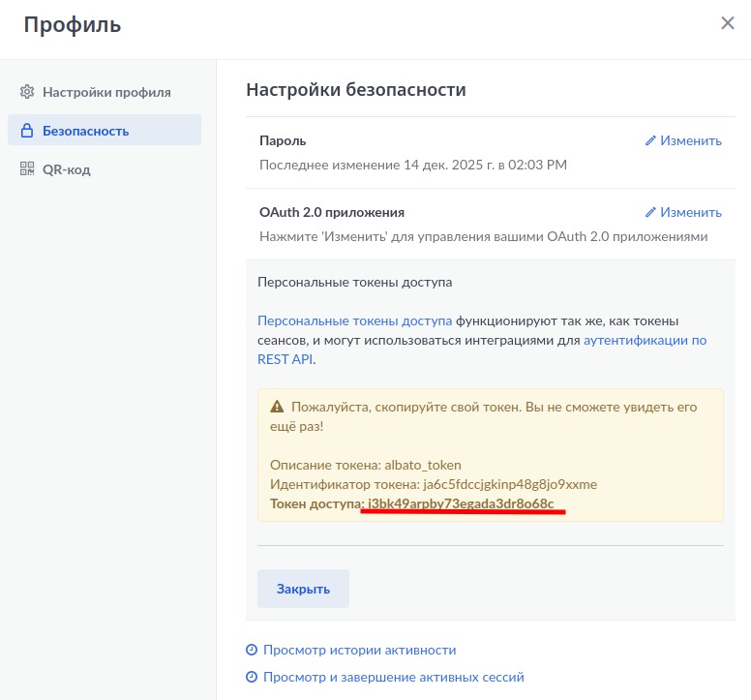Click the clock icon beside Просмотр истории активности

click(252, 651)
